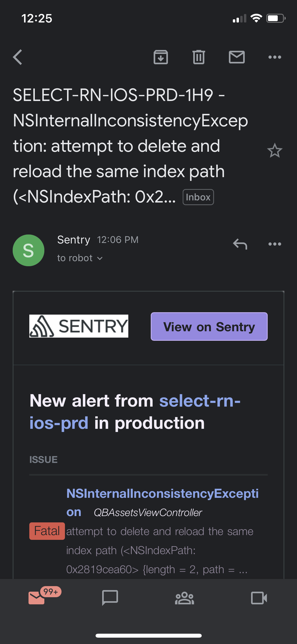
Task: Mark email as unread envelope icon
Action: pos(237,57)
